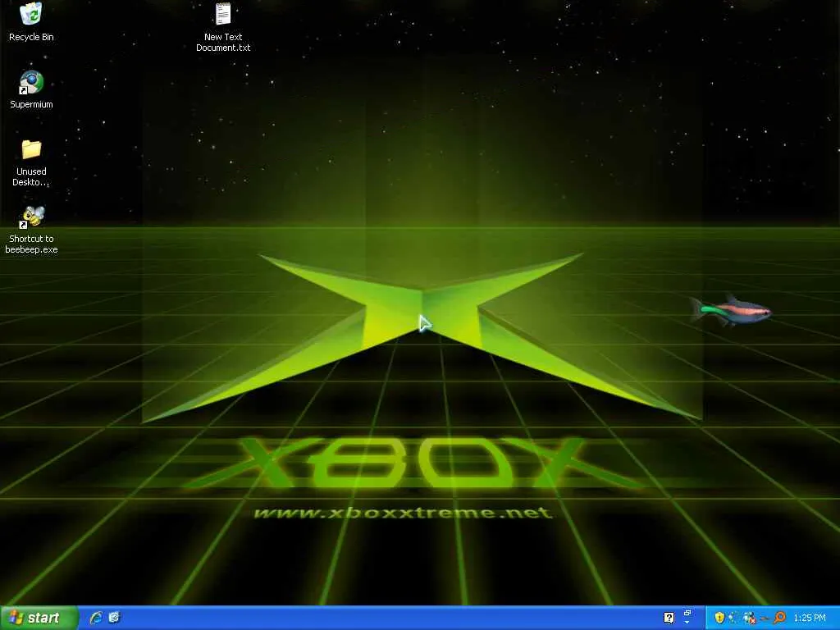This screenshot has width=840, height=630.
Task: Click the small fish tray icon
Action: tap(765, 619)
